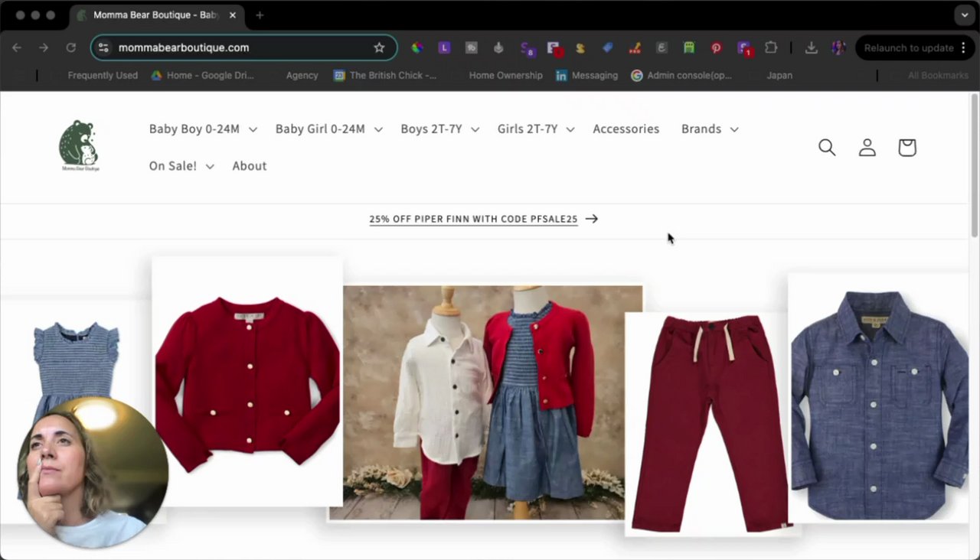Image resolution: width=980 pixels, height=560 pixels.
Task: Click the multicolor circle extension icon
Action: (417, 47)
